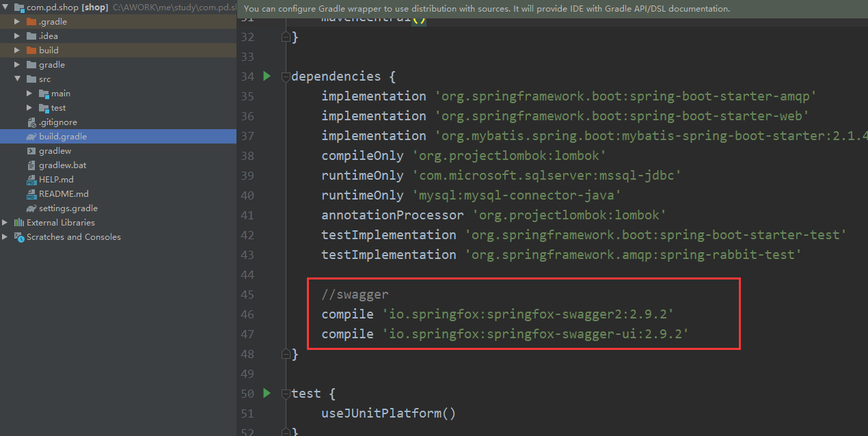The width and height of the screenshot is (868, 436).
Task: Click line number 45 in gutter
Action: [247, 295]
